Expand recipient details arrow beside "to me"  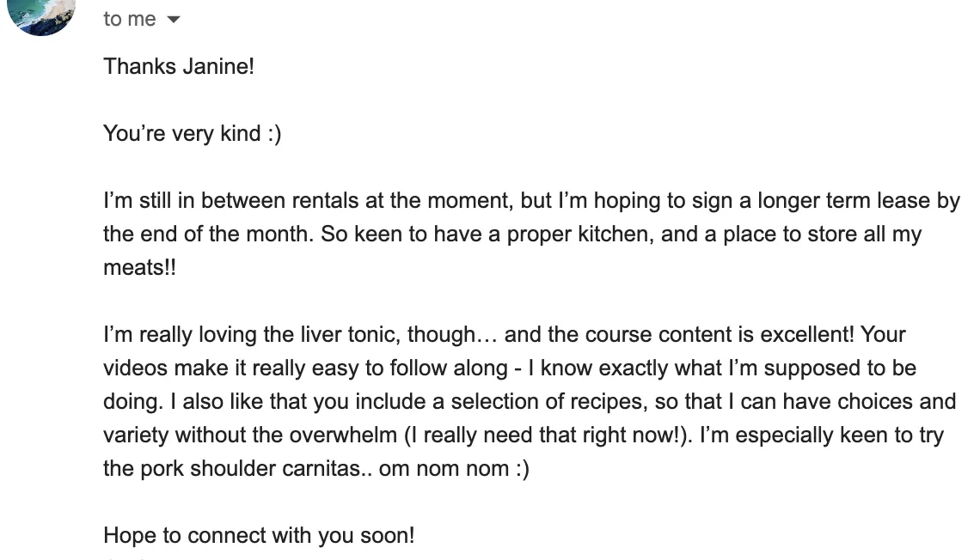tap(174, 20)
